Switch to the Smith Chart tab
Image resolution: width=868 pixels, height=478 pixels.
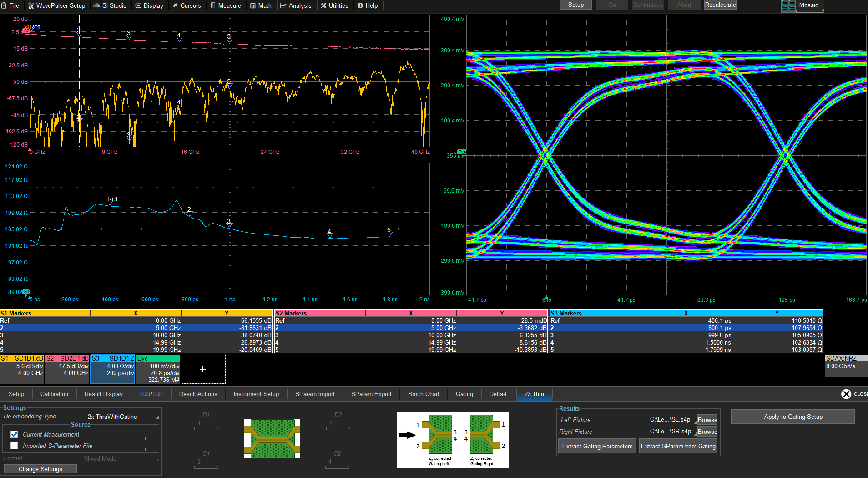tap(423, 394)
